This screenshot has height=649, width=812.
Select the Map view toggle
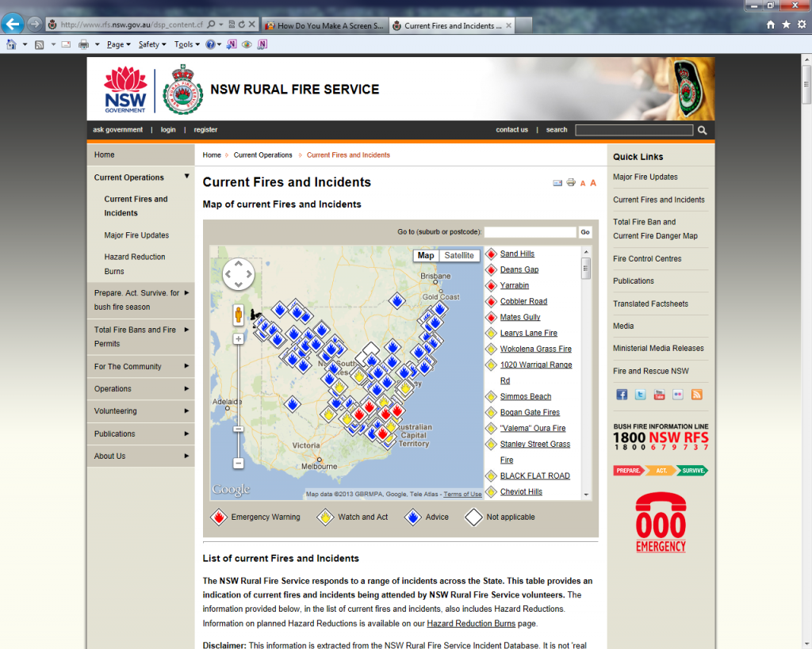426,255
